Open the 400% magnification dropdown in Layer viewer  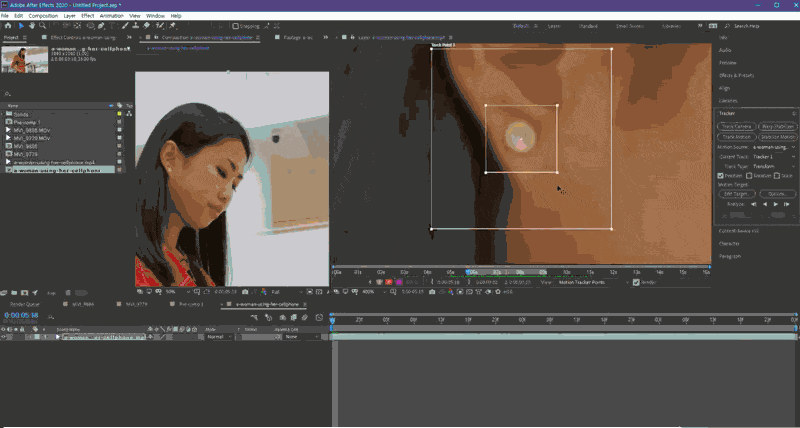(373, 292)
